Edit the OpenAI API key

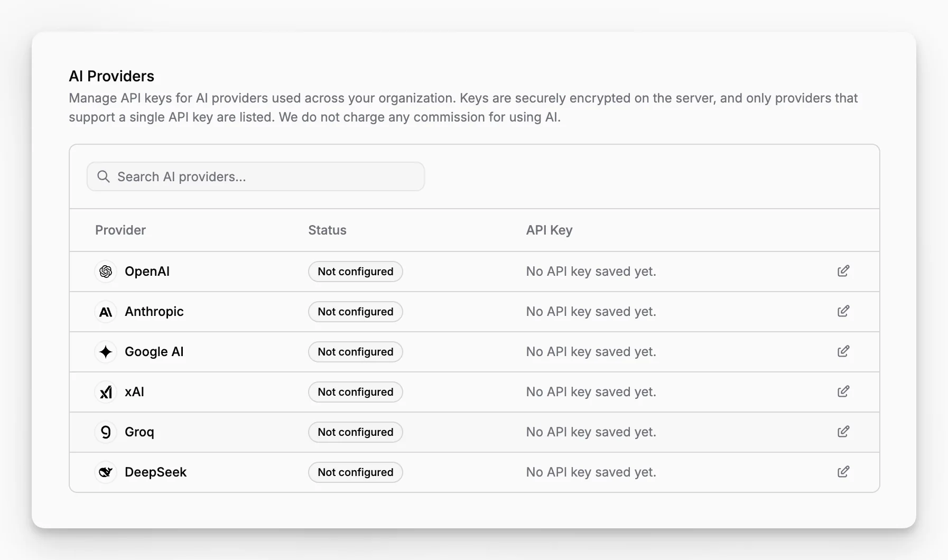click(843, 271)
